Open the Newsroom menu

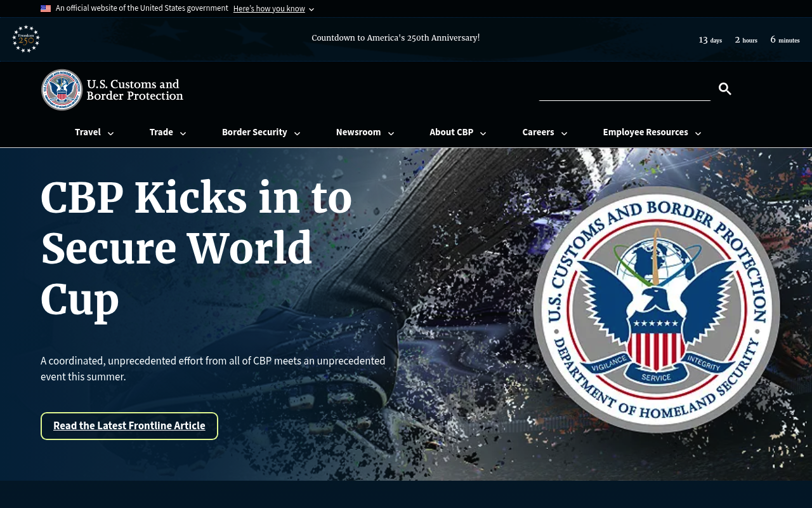[x=358, y=132]
